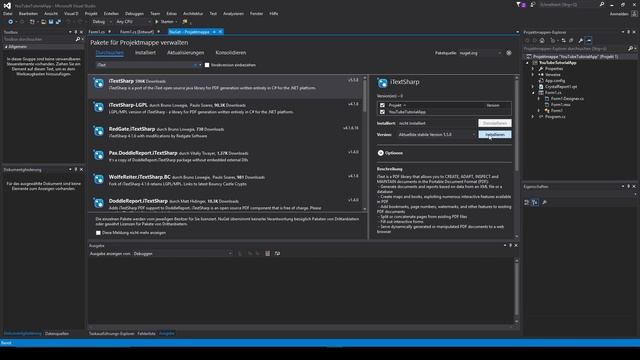Screen dimensions: 640x360
Task: Click the Installieren button
Action: pyautogui.click(x=495, y=134)
